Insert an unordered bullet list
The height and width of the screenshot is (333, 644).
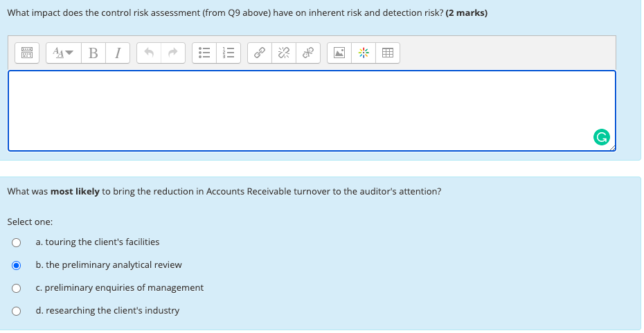(x=204, y=53)
